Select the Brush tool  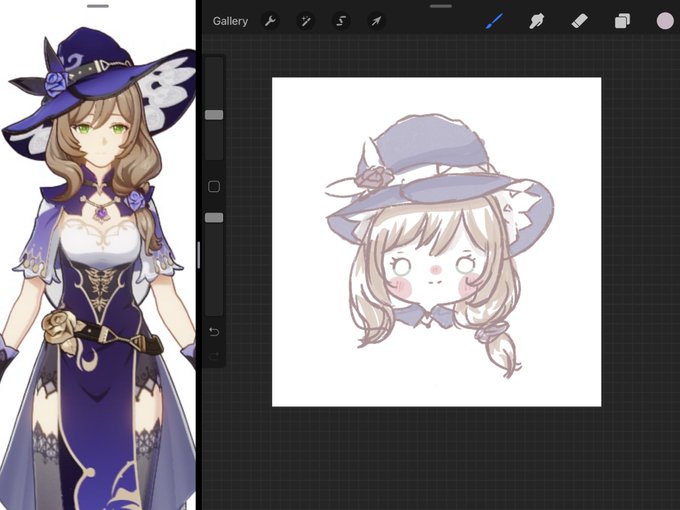[494, 21]
